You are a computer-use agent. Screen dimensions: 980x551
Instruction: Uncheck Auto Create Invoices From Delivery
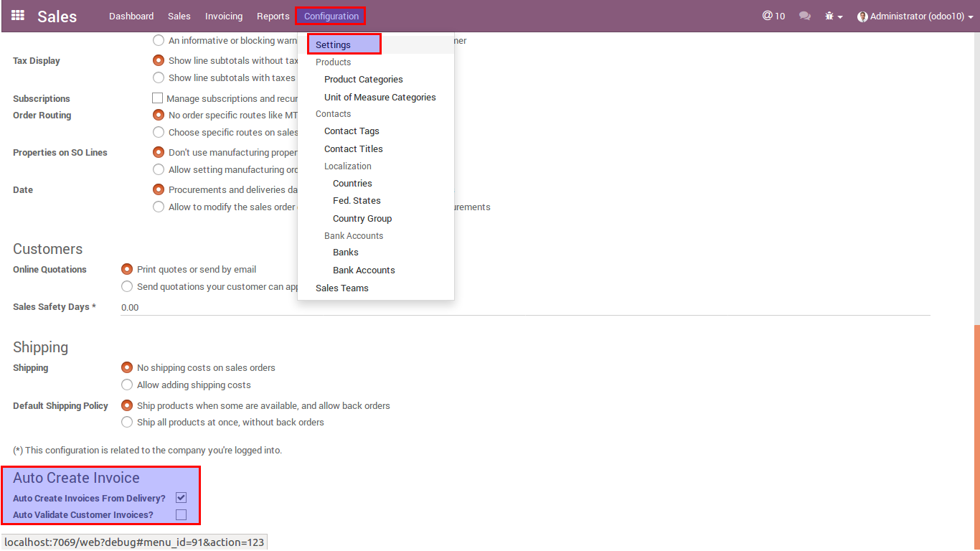(181, 498)
